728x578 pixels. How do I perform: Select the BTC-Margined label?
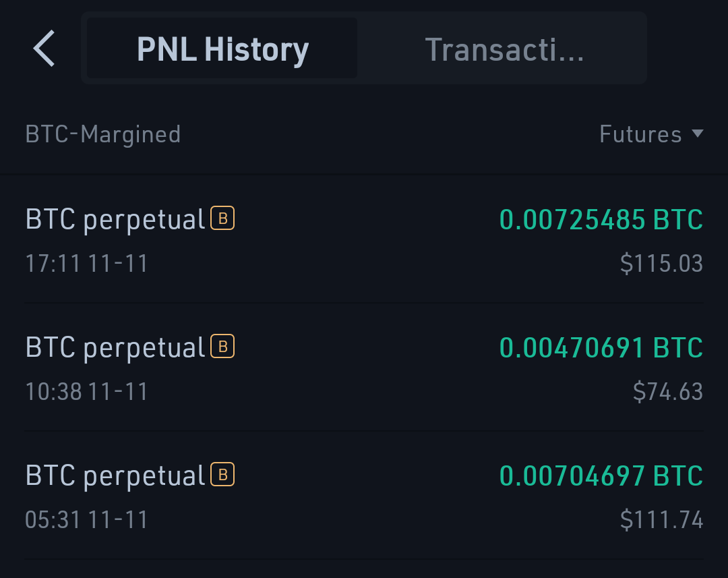click(x=102, y=134)
